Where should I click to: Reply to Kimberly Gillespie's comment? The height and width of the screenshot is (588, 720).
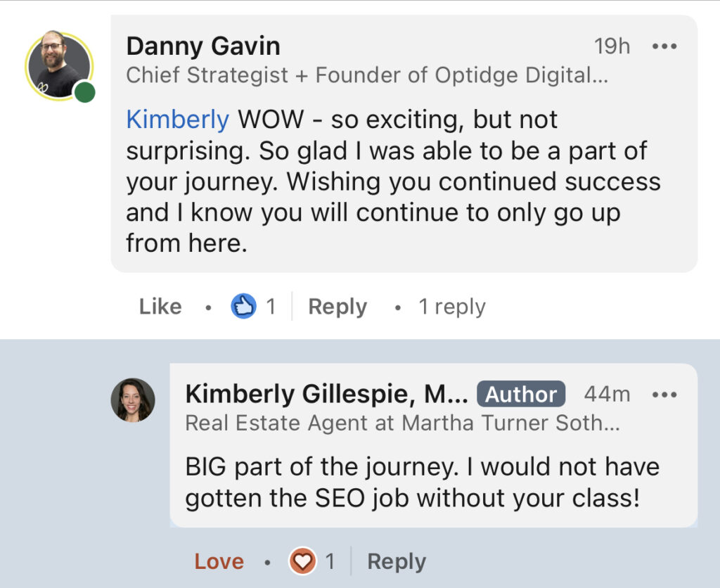(397, 561)
